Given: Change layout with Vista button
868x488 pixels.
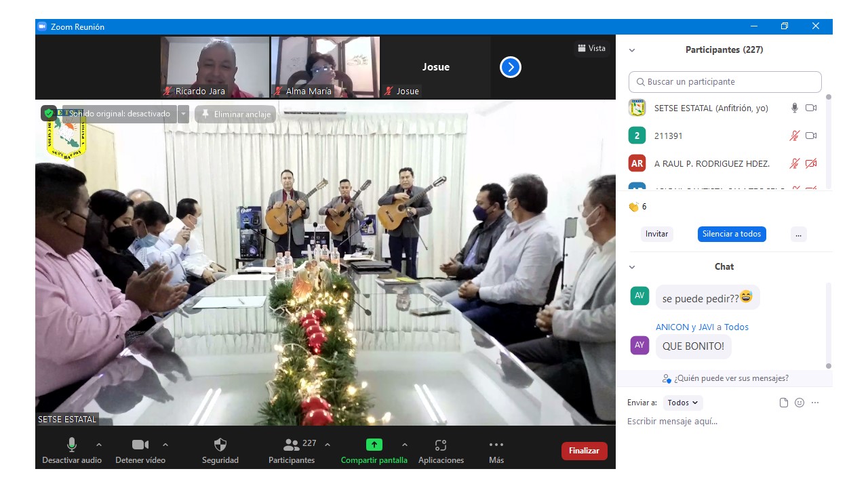Looking at the screenshot, I should (x=591, y=48).
